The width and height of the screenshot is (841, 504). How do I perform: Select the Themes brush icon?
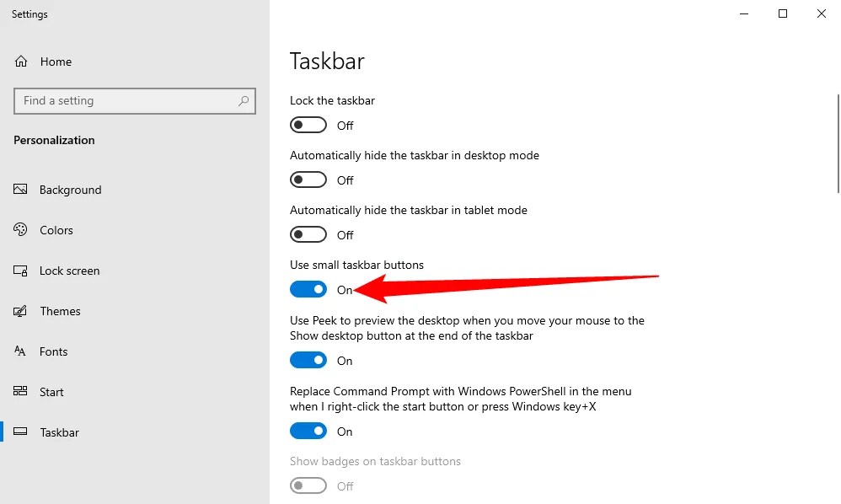[x=20, y=311]
